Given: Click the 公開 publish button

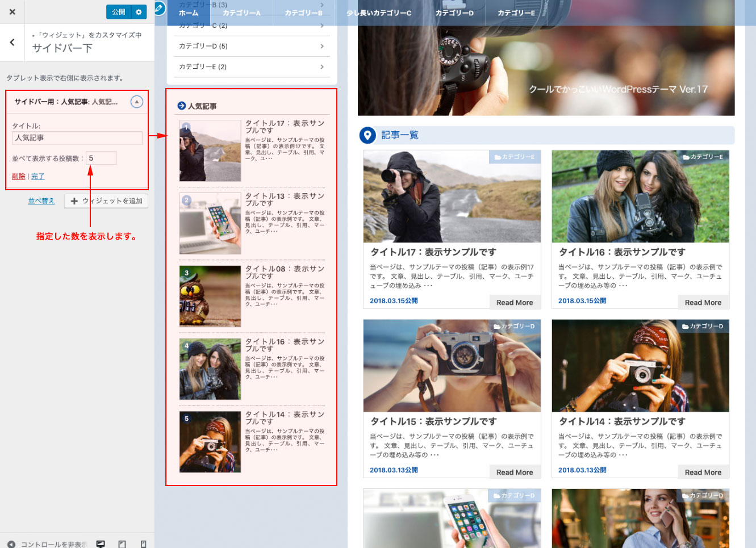Looking at the screenshot, I should tap(119, 12).
